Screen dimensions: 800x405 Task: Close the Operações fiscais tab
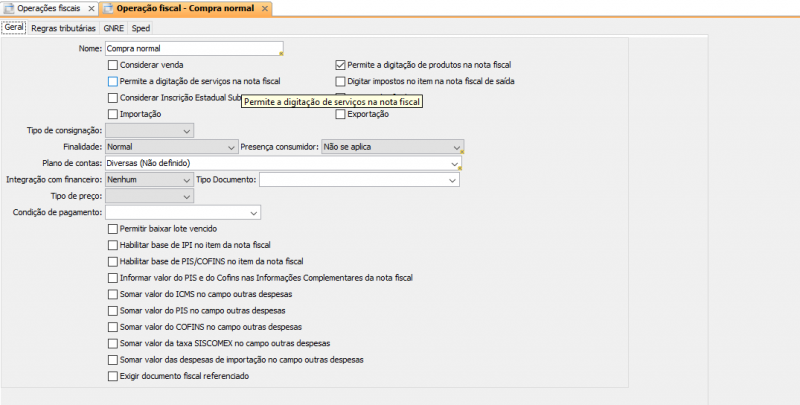89,9
